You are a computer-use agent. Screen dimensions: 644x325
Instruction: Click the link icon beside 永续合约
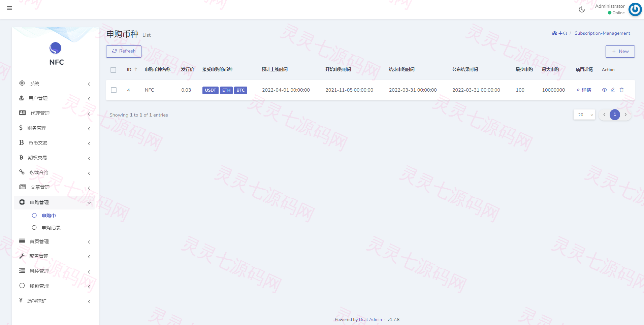[22, 172]
